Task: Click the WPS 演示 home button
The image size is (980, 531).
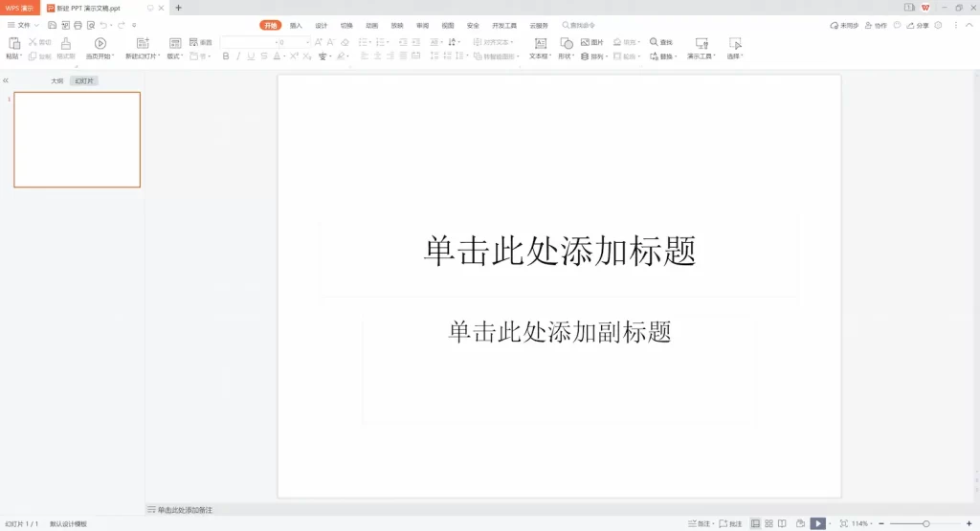Action: coord(19,8)
